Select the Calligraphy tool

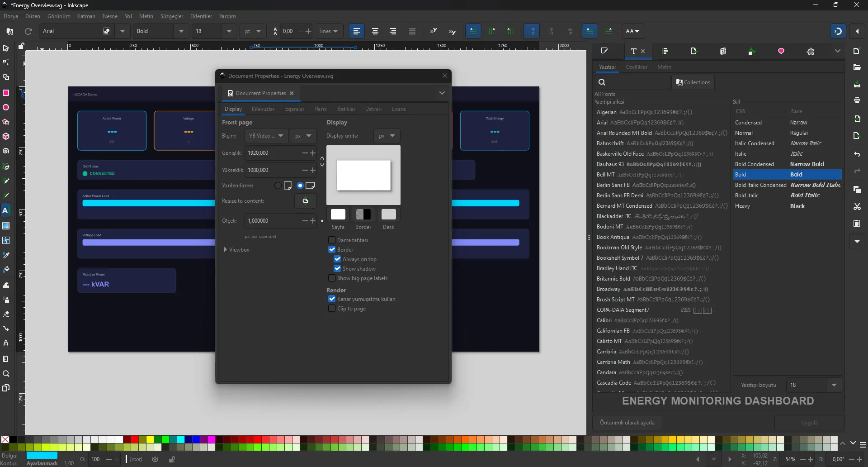click(6, 195)
